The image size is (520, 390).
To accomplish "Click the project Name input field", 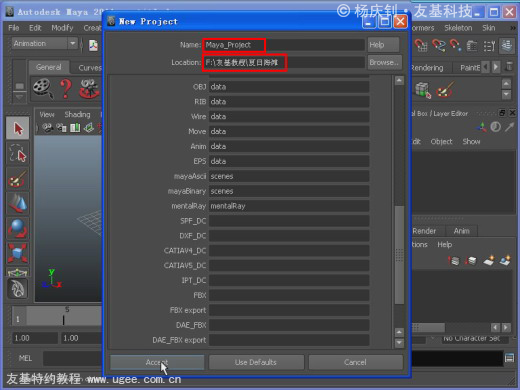I will click(x=284, y=45).
